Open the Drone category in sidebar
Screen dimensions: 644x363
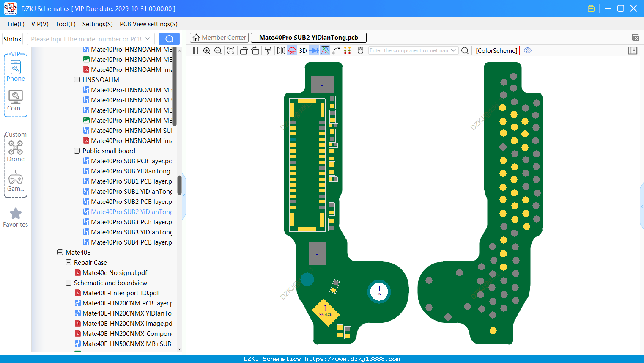click(16, 151)
